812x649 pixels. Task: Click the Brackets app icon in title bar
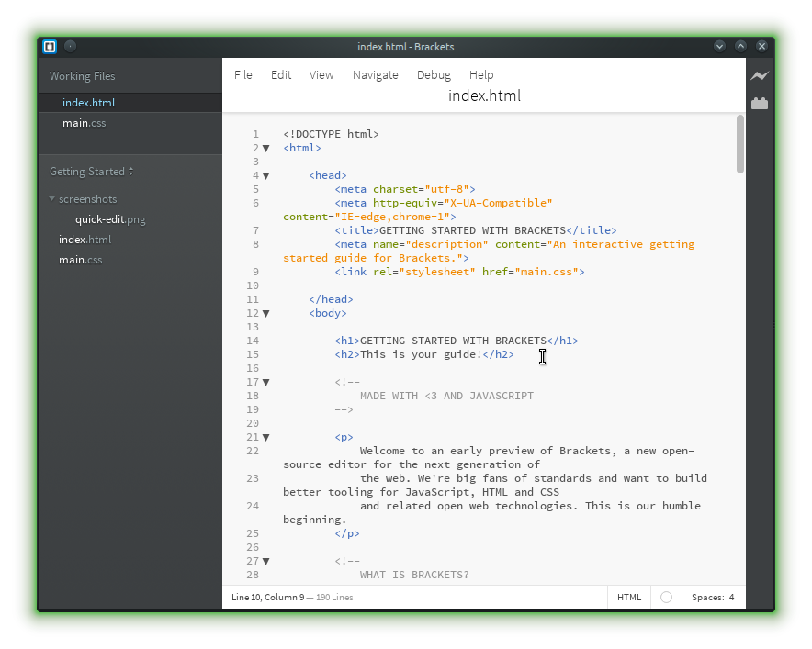click(50, 47)
